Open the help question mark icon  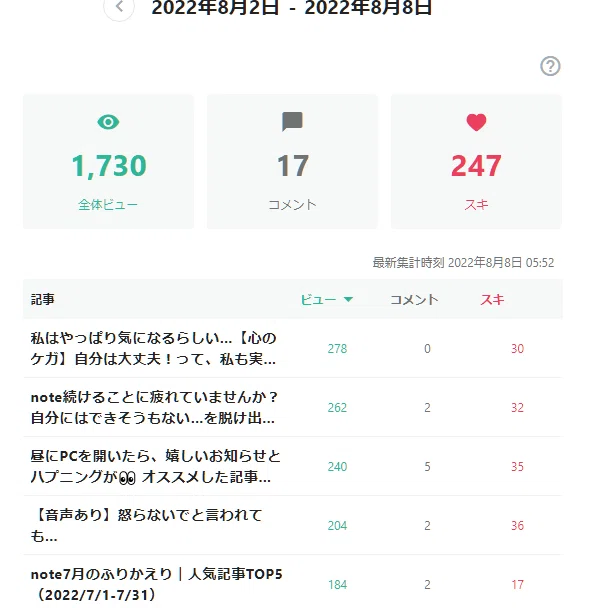click(550, 66)
